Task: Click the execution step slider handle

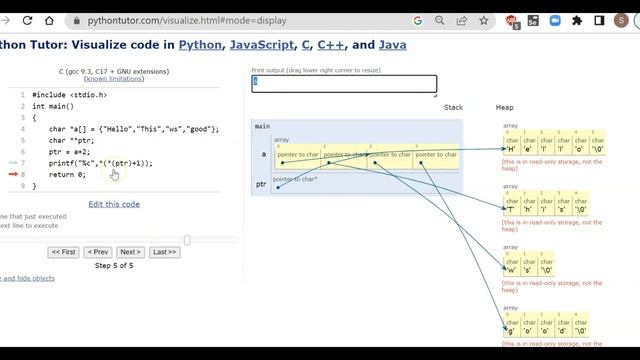Action: pos(187,240)
